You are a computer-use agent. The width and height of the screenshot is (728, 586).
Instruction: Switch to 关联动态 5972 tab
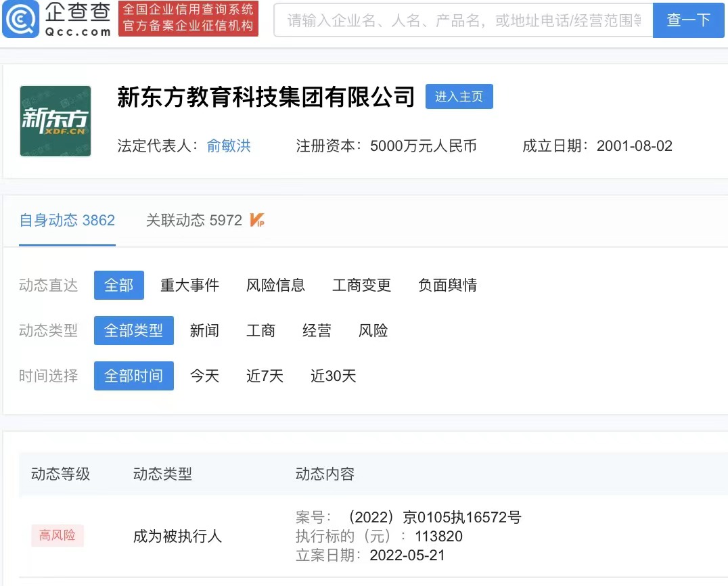coord(194,220)
